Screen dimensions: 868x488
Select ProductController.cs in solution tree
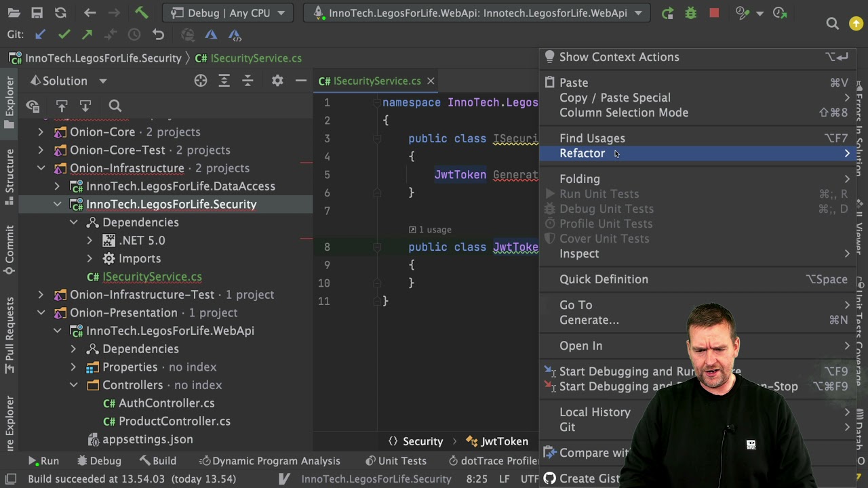pos(174,421)
